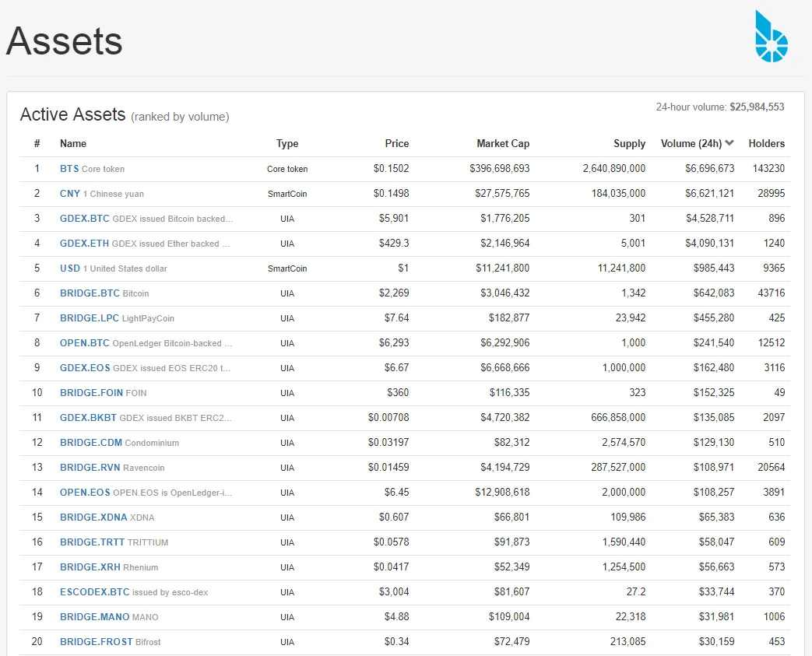Open the OPEN.BTC asset link

coord(84,342)
